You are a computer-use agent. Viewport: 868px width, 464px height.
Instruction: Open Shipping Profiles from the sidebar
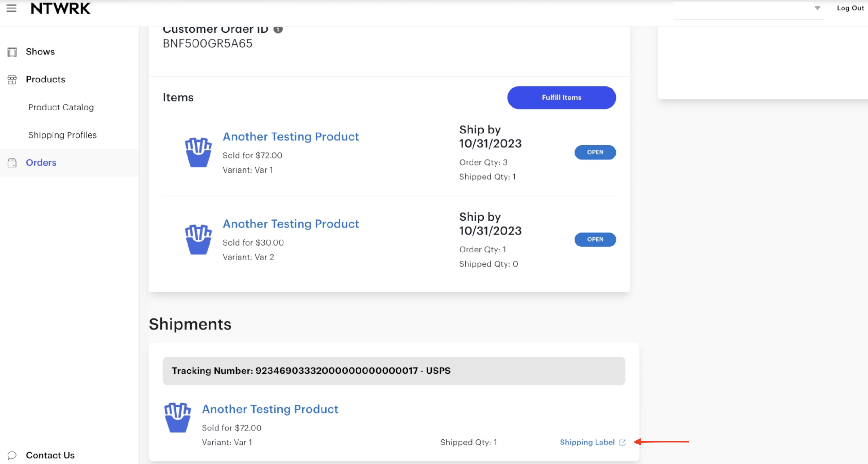pos(62,134)
